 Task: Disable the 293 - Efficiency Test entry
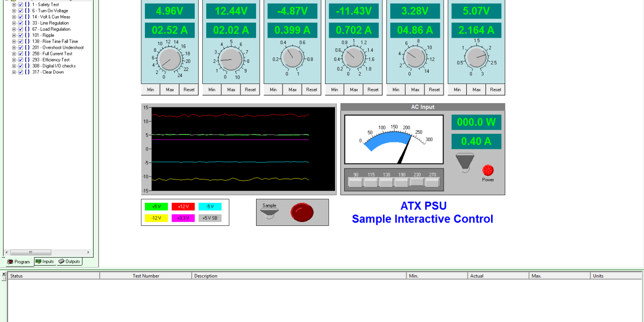[21, 59]
